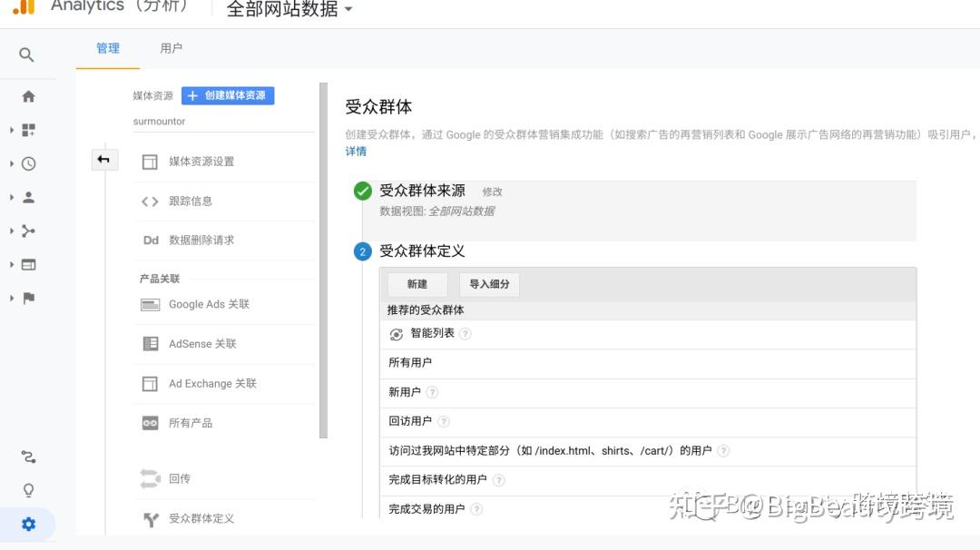Switch to the 管理 tab
Image resolution: width=980 pixels, height=550 pixels.
pyautogui.click(x=107, y=49)
